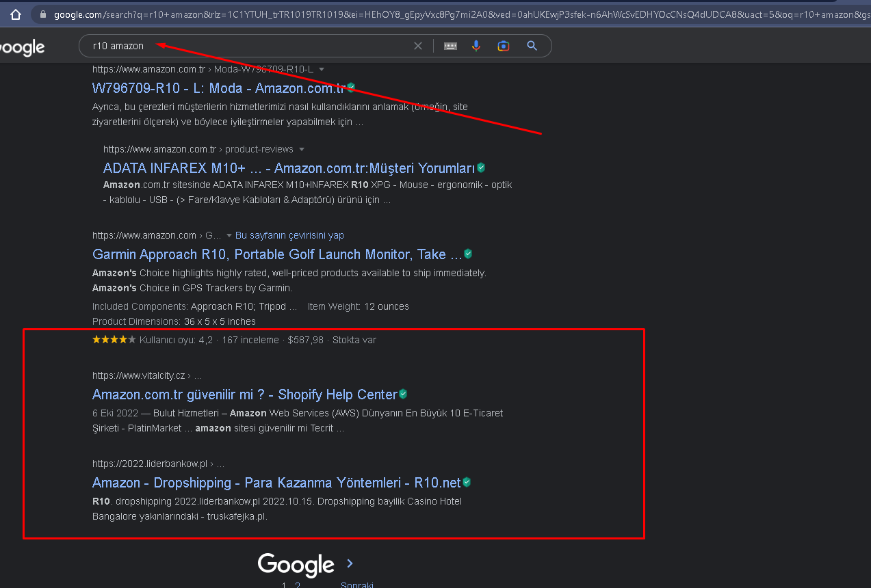Click the padlock icon in address bar
This screenshot has height=588, width=871.
[x=43, y=14]
